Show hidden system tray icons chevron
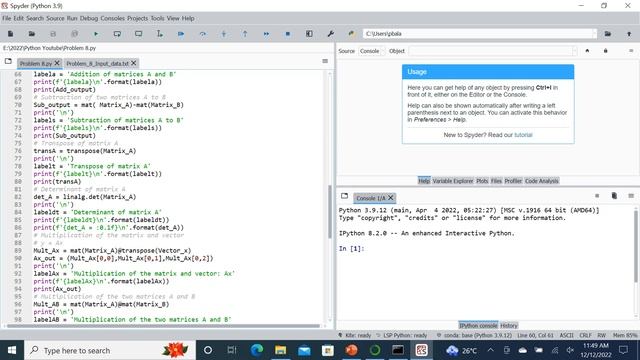The width and height of the screenshot is (640, 360). [x=491, y=350]
